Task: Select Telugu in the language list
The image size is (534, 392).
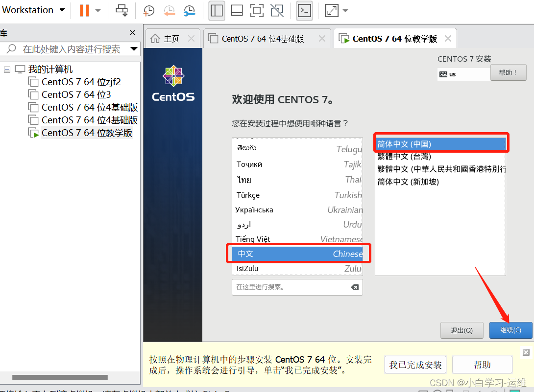Action: pyautogui.click(x=297, y=148)
